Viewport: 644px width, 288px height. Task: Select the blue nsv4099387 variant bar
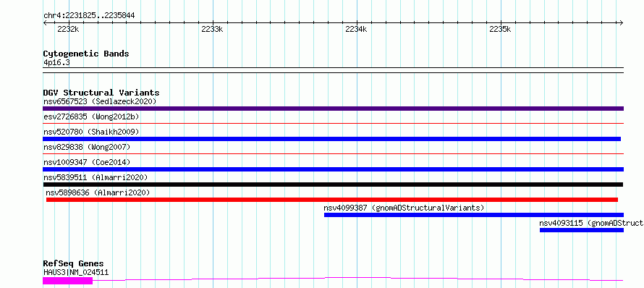pyautogui.click(x=474, y=215)
